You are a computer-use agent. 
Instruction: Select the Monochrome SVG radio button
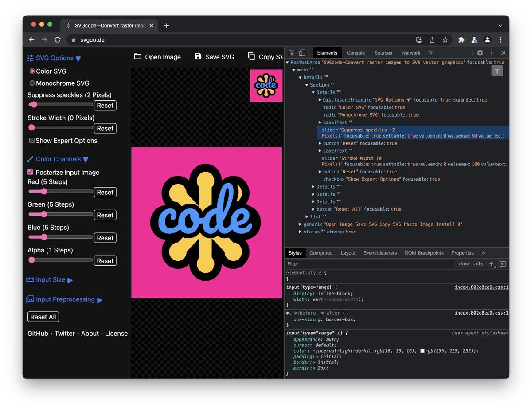[32, 83]
